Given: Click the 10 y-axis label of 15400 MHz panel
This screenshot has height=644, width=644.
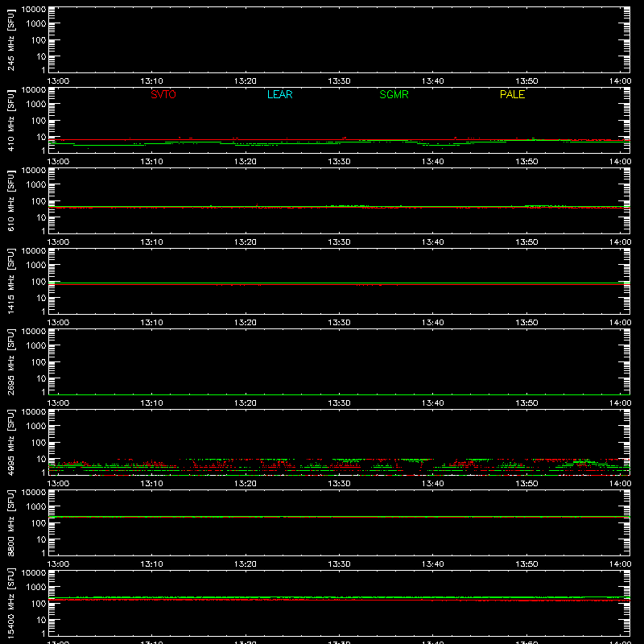Looking at the screenshot, I should 41,620.
